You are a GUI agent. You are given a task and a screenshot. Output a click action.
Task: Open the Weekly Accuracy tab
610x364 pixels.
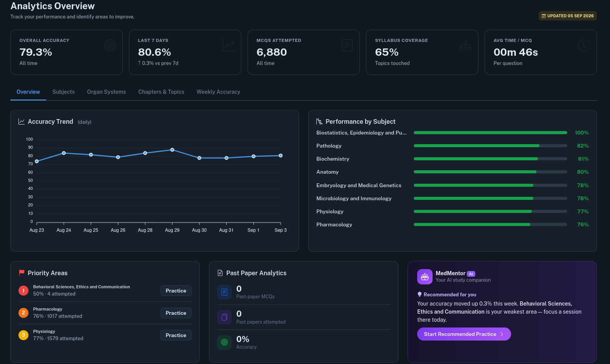[x=218, y=92]
